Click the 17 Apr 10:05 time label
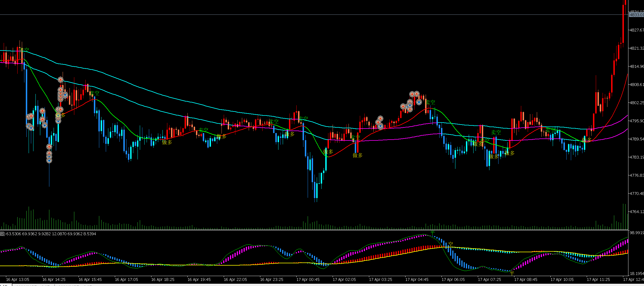This screenshot has height=286, width=644. [562, 279]
